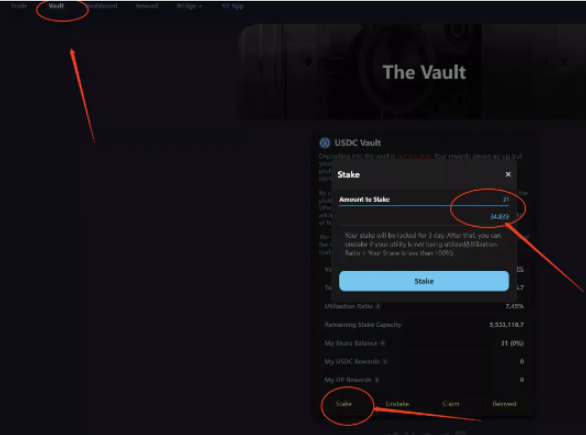The image size is (586, 435).
Task: Expand the Bridge dropdown in the navigation bar
Action: [189, 6]
